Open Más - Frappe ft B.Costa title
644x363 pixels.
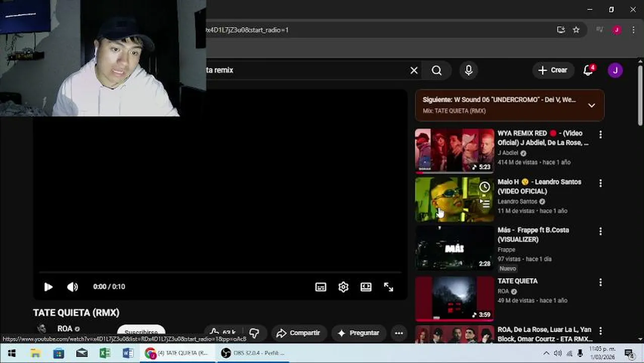(533, 234)
